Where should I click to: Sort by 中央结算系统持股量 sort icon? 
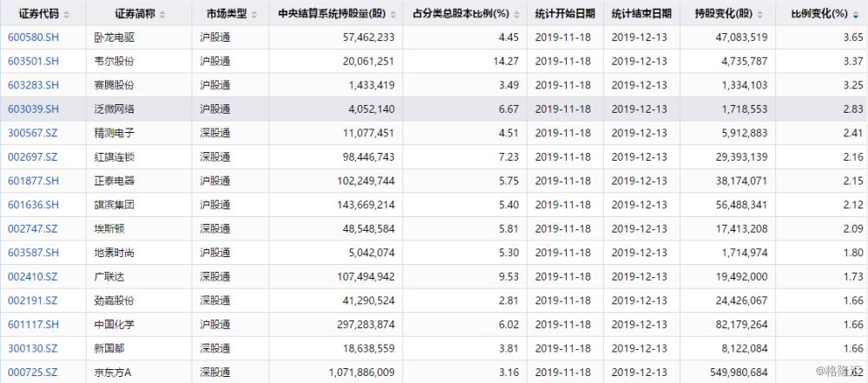pos(392,15)
